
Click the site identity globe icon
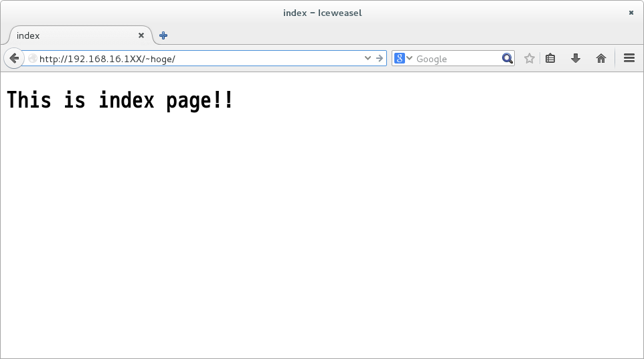(x=32, y=59)
